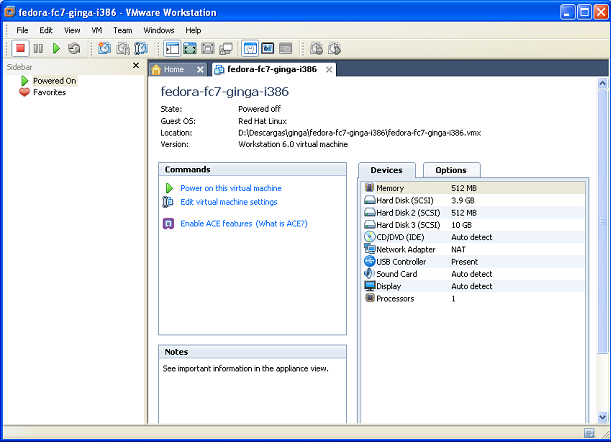Open the Edit menu

46,30
